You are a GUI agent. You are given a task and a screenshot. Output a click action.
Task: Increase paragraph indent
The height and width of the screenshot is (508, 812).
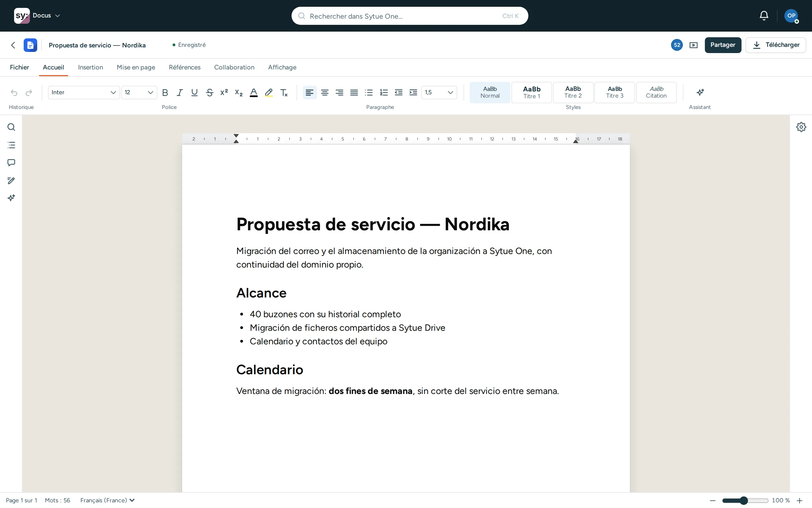[x=413, y=92]
